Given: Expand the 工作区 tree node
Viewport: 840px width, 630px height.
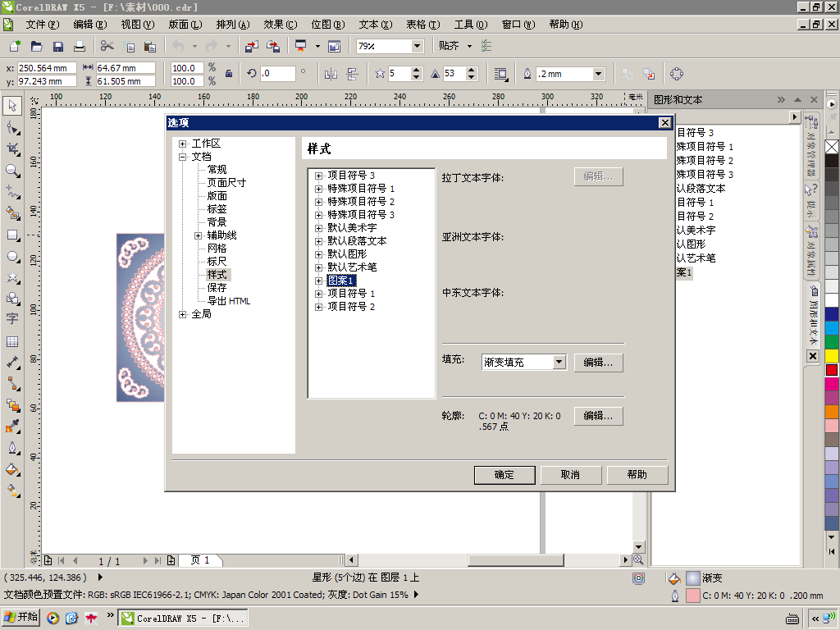Looking at the screenshot, I should (x=183, y=144).
